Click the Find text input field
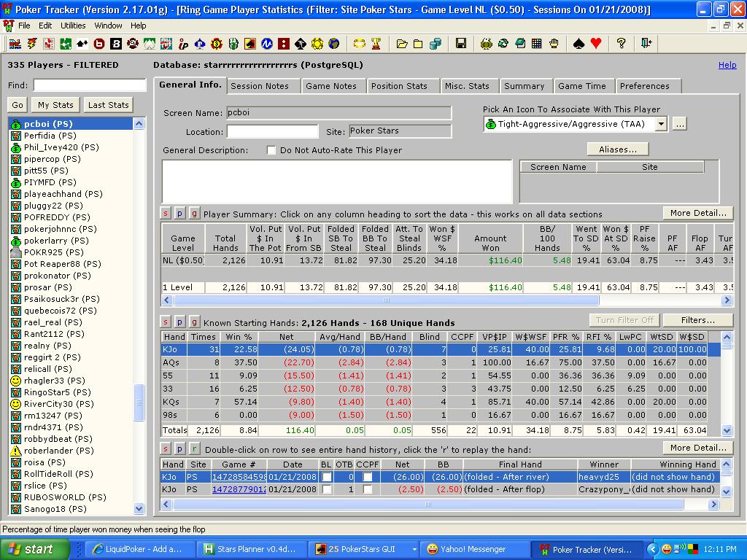This screenshot has height=560, width=747. [90, 85]
